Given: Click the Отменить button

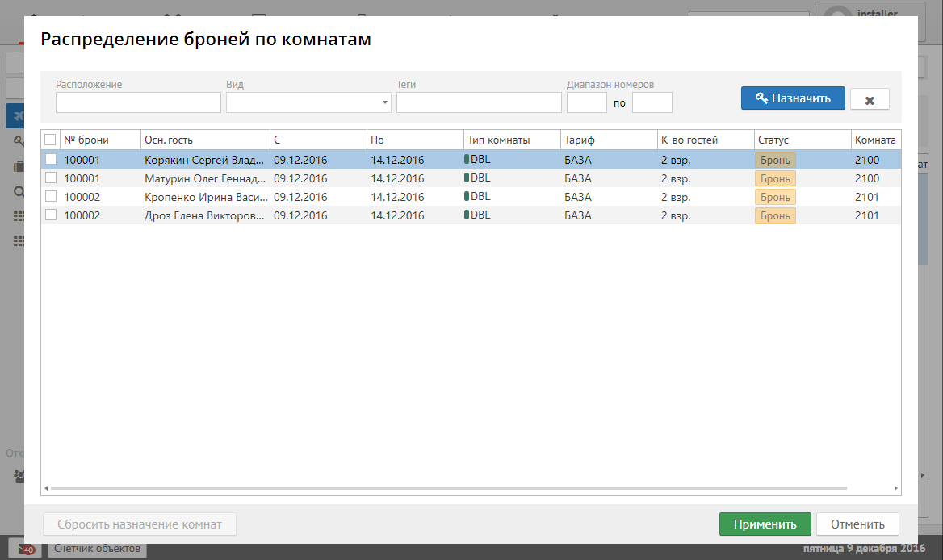Looking at the screenshot, I should pos(857,524).
